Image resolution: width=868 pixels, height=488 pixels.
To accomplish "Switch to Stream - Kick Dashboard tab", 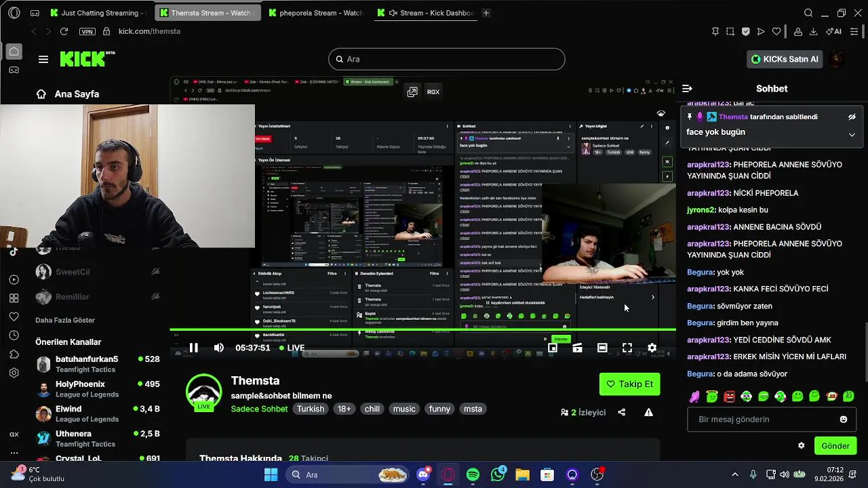I will pos(425,13).
